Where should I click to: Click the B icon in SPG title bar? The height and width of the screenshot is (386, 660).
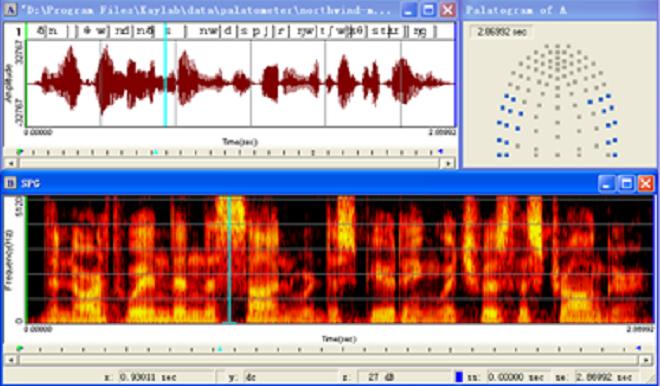point(10,184)
